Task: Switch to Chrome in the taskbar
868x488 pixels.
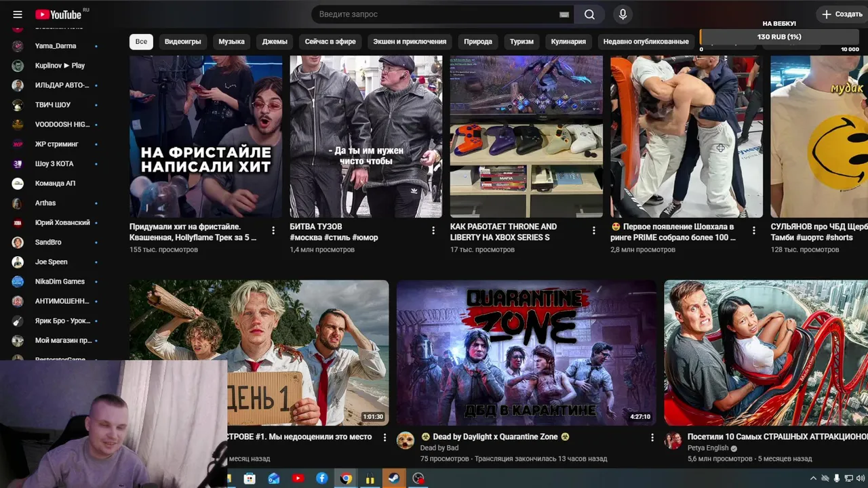Action: click(346, 479)
